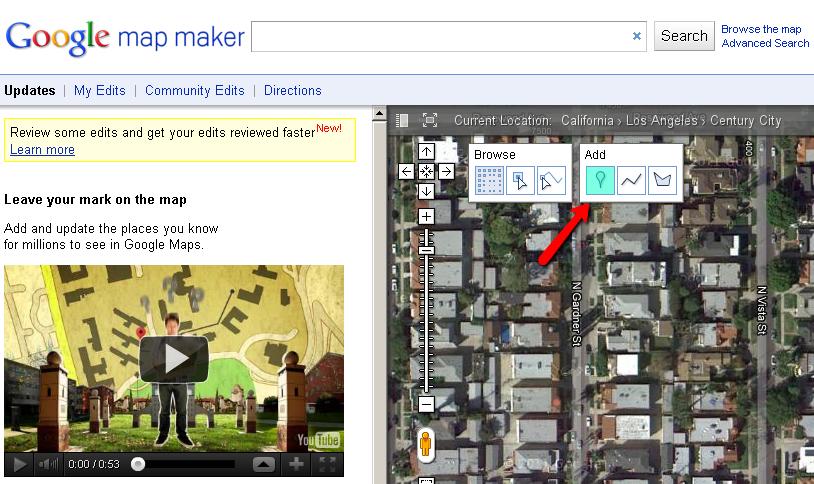Open the My Edits tab
814x484 pixels.
pyautogui.click(x=100, y=90)
